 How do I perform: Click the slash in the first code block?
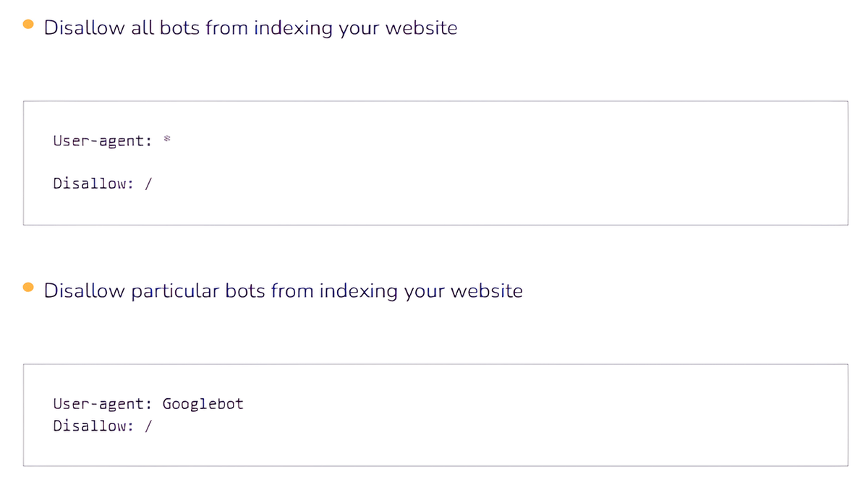[148, 184]
